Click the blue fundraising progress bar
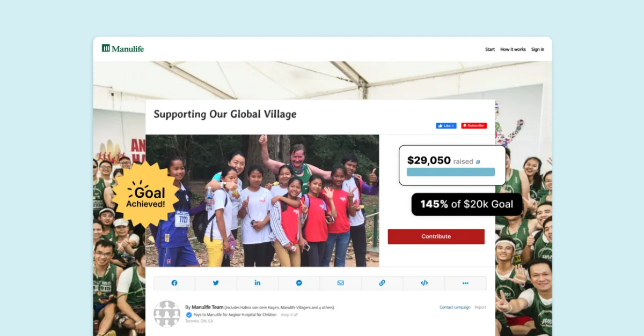The image size is (644, 336). [451, 172]
